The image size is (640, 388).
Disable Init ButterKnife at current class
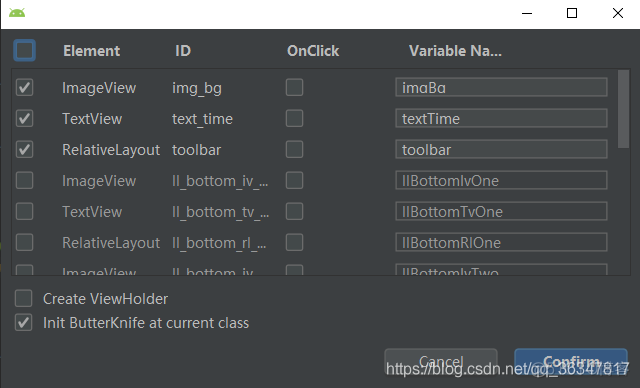point(23,322)
